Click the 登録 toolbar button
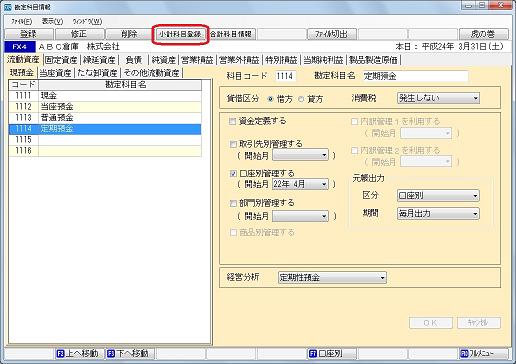516x364 pixels. pyautogui.click(x=29, y=34)
